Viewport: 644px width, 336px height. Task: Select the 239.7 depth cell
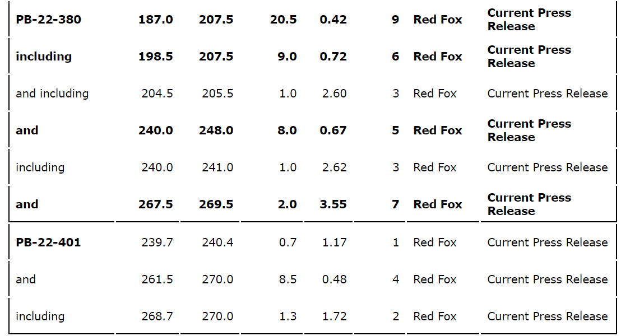tap(157, 242)
